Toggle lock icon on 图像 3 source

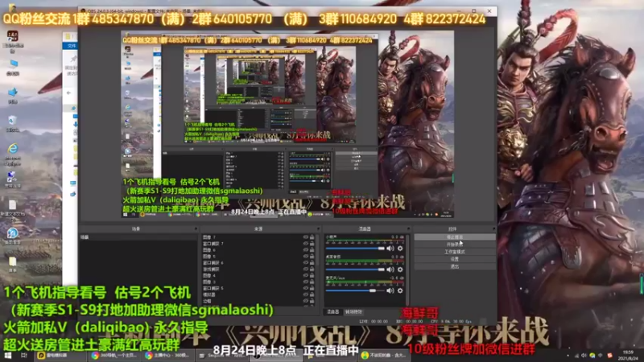click(x=312, y=282)
